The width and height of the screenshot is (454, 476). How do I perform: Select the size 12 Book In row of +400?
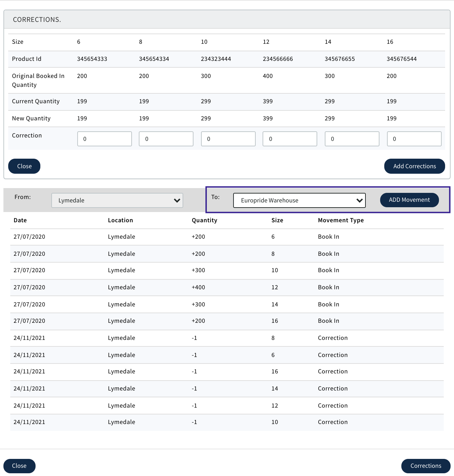(x=227, y=287)
